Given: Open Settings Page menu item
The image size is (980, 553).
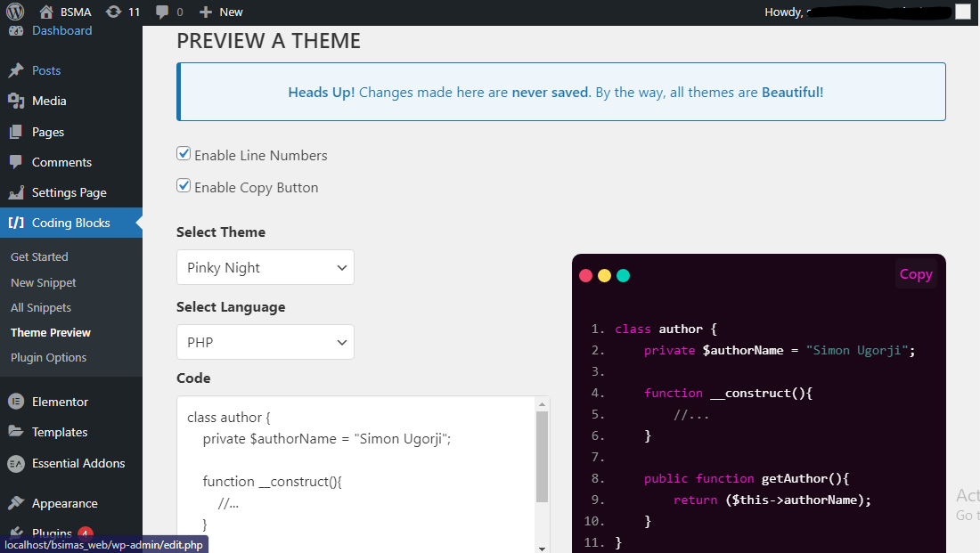Looking at the screenshot, I should (69, 192).
